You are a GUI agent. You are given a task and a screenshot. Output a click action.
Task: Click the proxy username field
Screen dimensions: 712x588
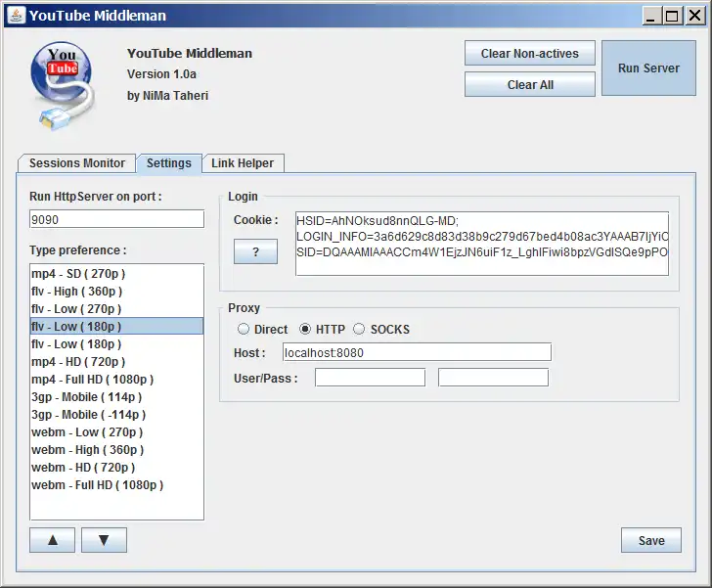click(370, 378)
